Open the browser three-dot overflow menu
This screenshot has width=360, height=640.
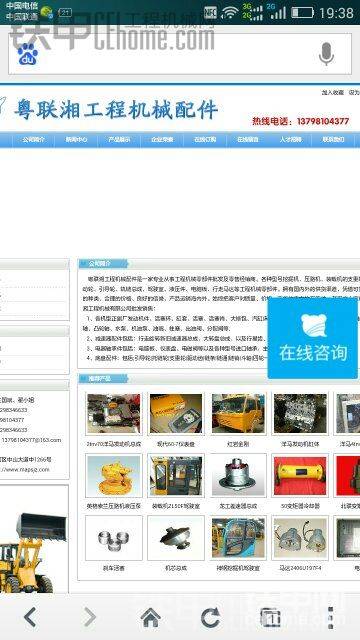pyautogui.click(x=331, y=617)
